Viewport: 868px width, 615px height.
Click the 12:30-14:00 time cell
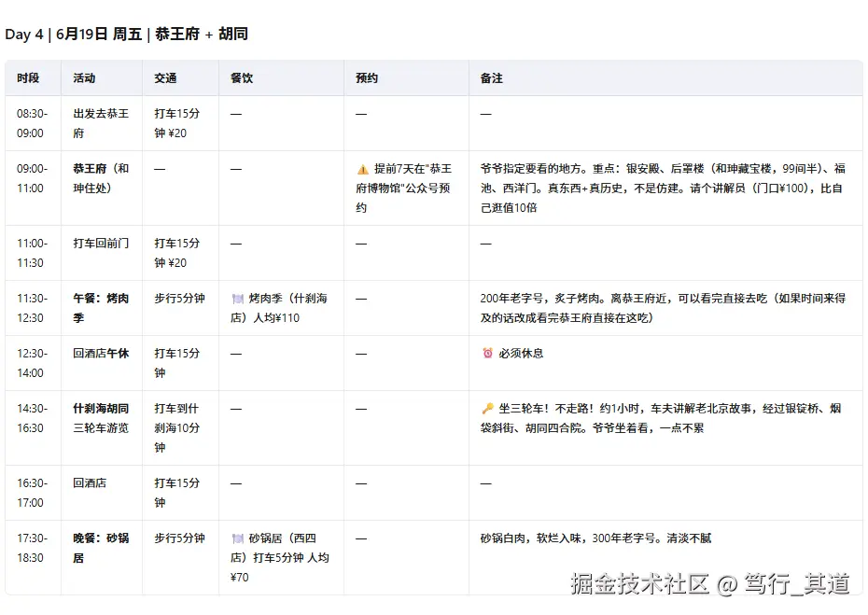(x=32, y=363)
